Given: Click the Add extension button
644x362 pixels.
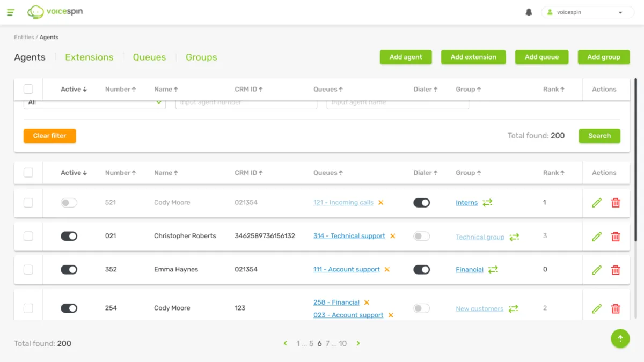Looking at the screenshot, I should pyautogui.click(x=473, y=57).
